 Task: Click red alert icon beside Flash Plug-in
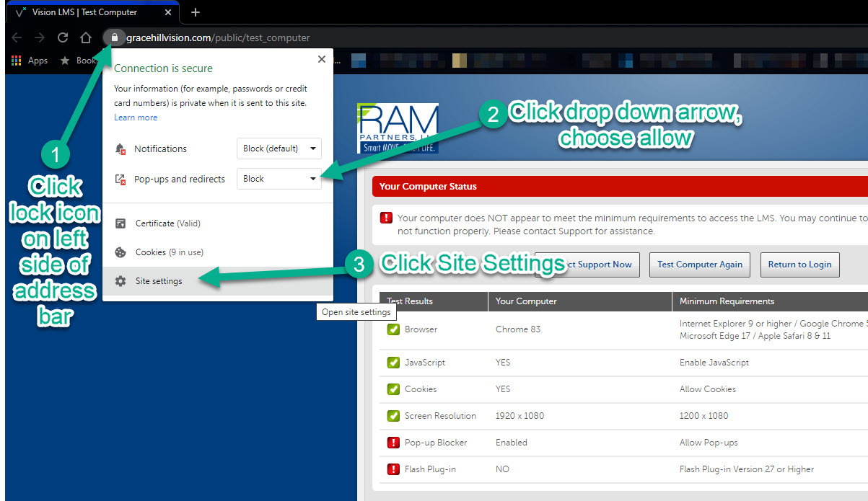click(393, 469)
